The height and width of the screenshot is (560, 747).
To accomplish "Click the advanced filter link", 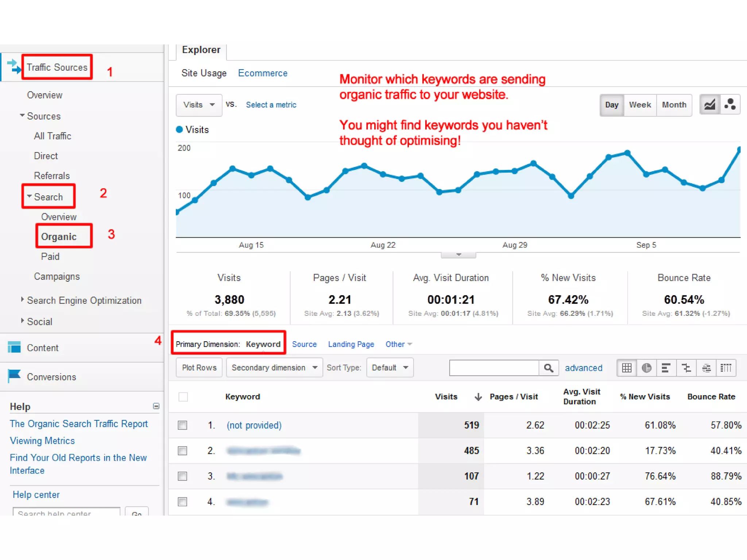I will point(583,368).
